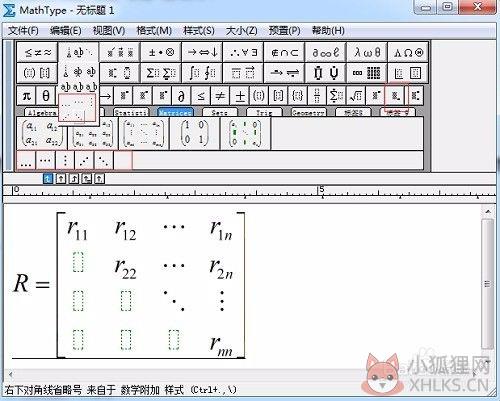The width and height of the screenshot is (500, 401).
Task: Select the center tab stop button
Action: coord(61,179)
